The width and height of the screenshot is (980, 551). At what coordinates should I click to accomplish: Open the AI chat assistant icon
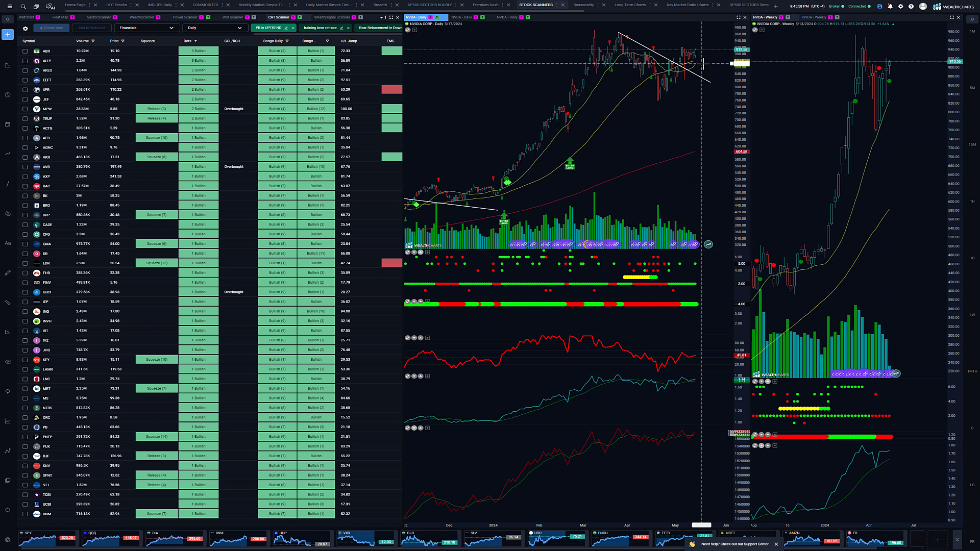50,7
